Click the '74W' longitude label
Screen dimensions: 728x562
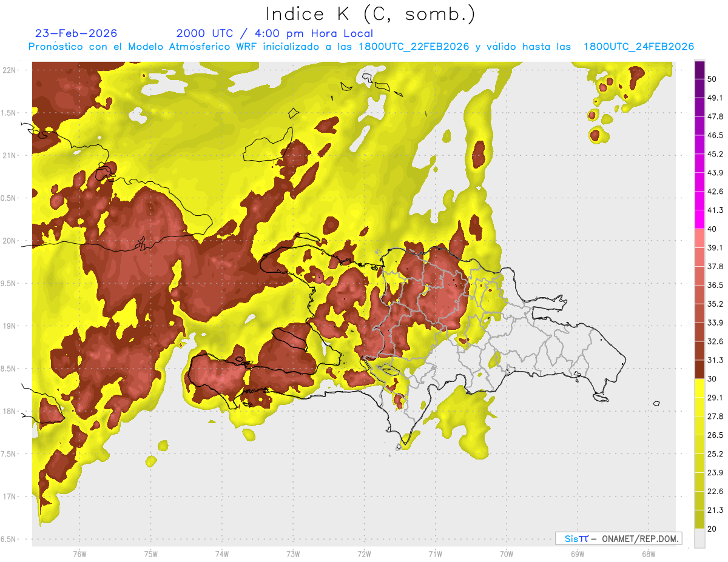(221, 554)
